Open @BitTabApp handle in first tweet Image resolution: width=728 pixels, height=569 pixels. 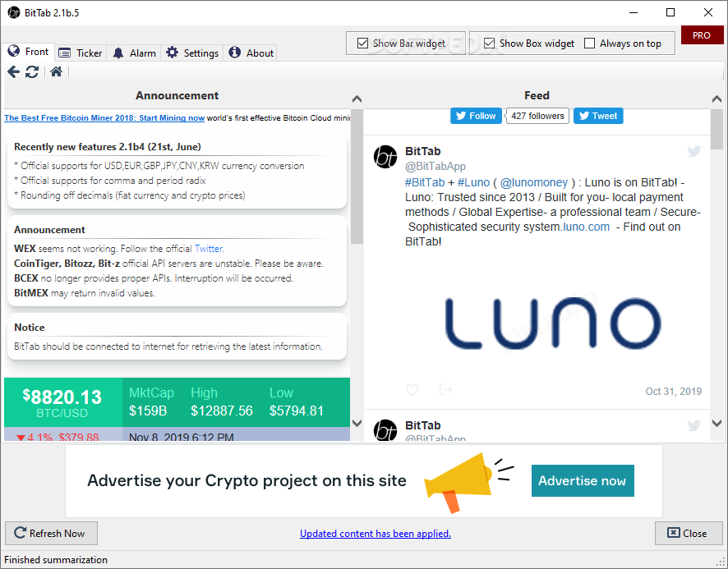(x=435, y=166)
